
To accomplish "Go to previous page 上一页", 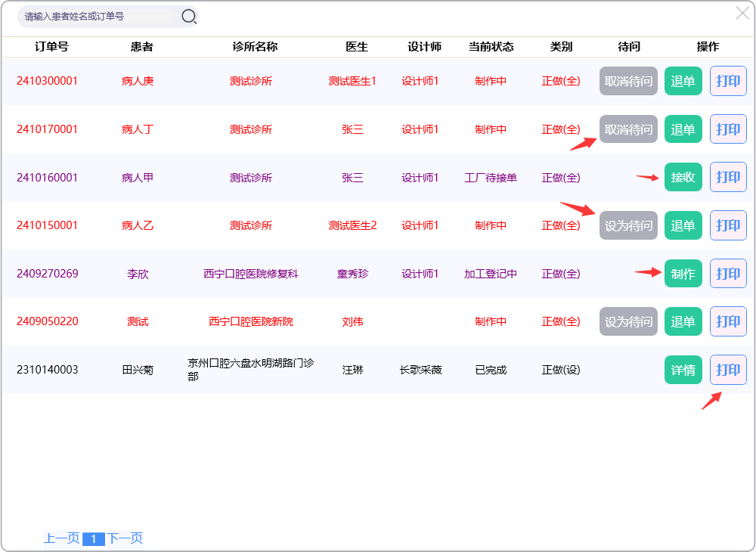I will click(61, 538).
